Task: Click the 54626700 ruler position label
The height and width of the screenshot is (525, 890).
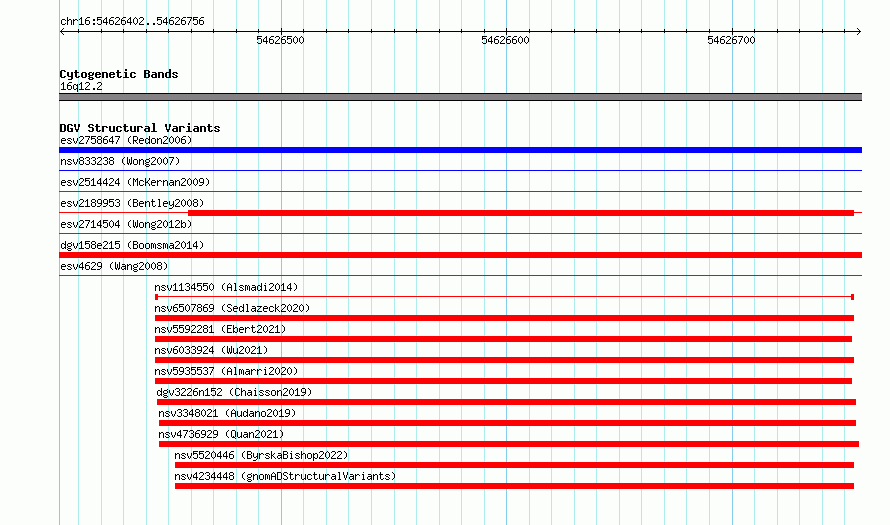Action: tap(731, 40)
